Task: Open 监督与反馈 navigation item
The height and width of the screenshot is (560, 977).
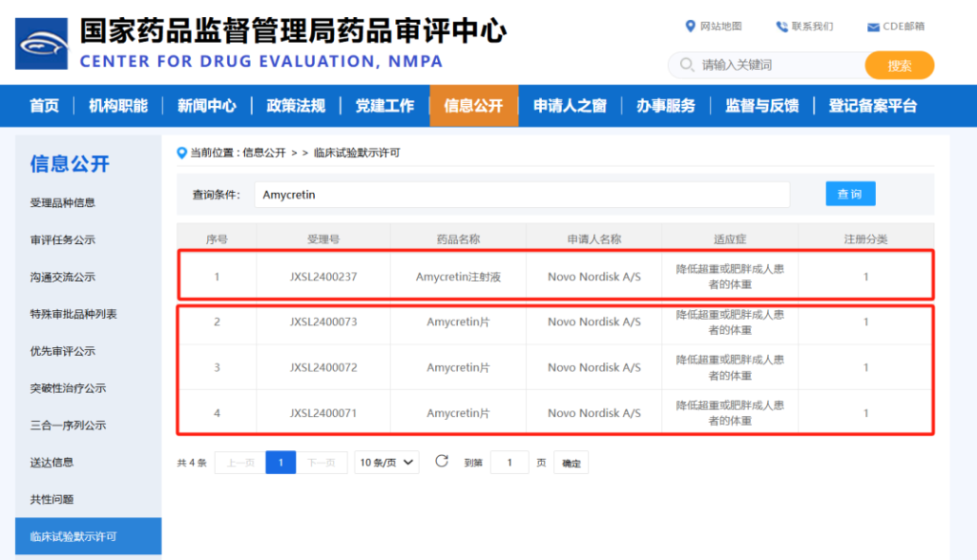Action: pos(762,106)
